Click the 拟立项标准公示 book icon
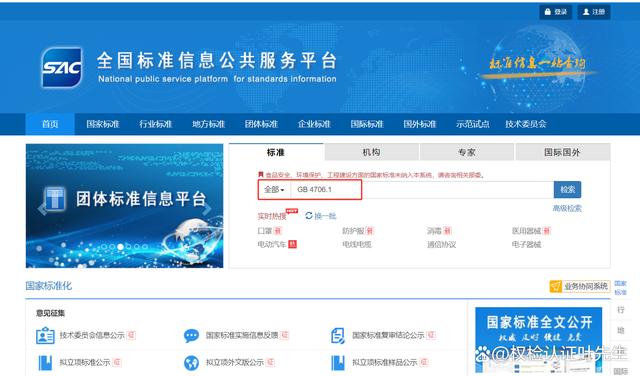The width and height of the screenshot is (640, 376). click(45, 363)
